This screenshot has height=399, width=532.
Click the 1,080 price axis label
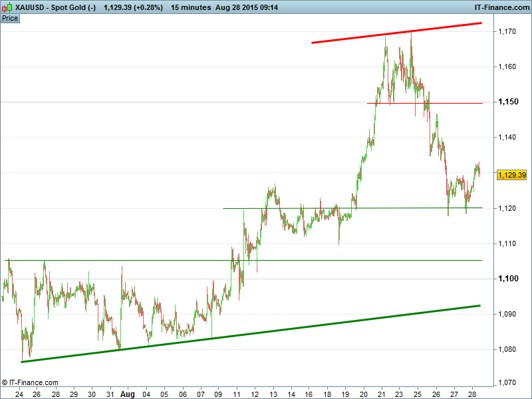509,349
